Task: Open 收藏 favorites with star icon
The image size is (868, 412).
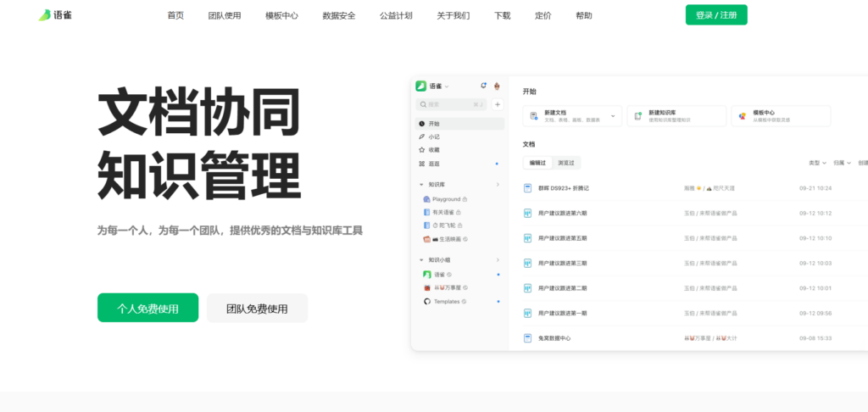Action: click(x=433, y=150)
